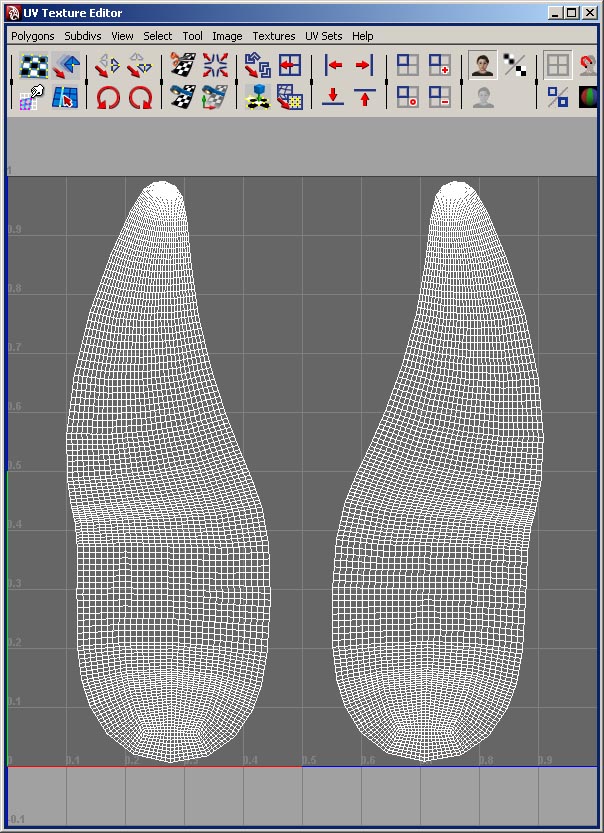
Task: Open the Polygons menu
Action: point(33,36)
